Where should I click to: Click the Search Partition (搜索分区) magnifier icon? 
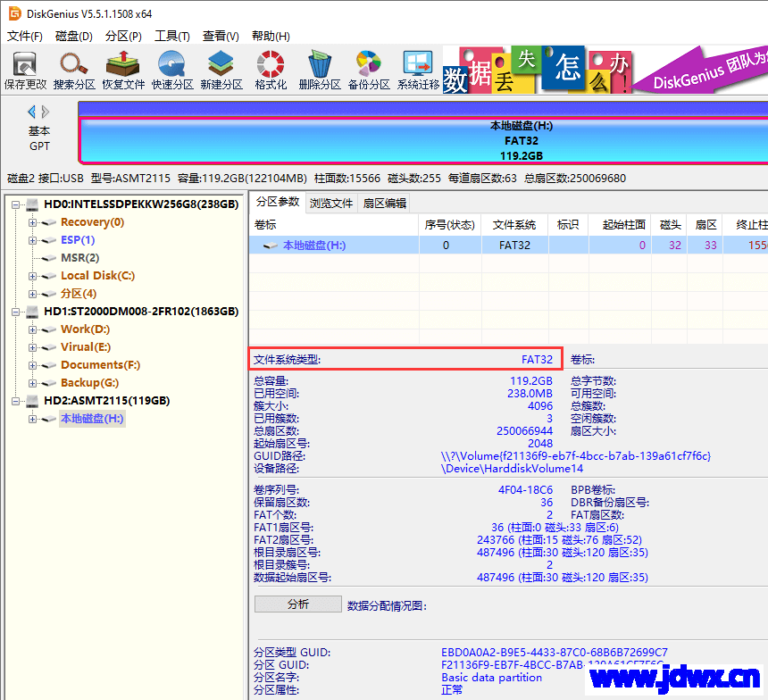coord(74,71)
